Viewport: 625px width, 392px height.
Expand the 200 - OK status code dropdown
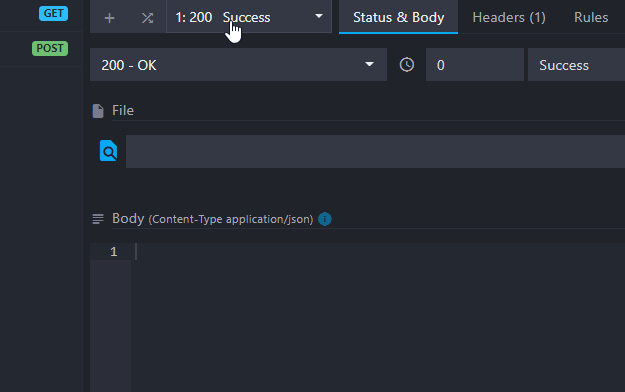(x=238, y=65)
